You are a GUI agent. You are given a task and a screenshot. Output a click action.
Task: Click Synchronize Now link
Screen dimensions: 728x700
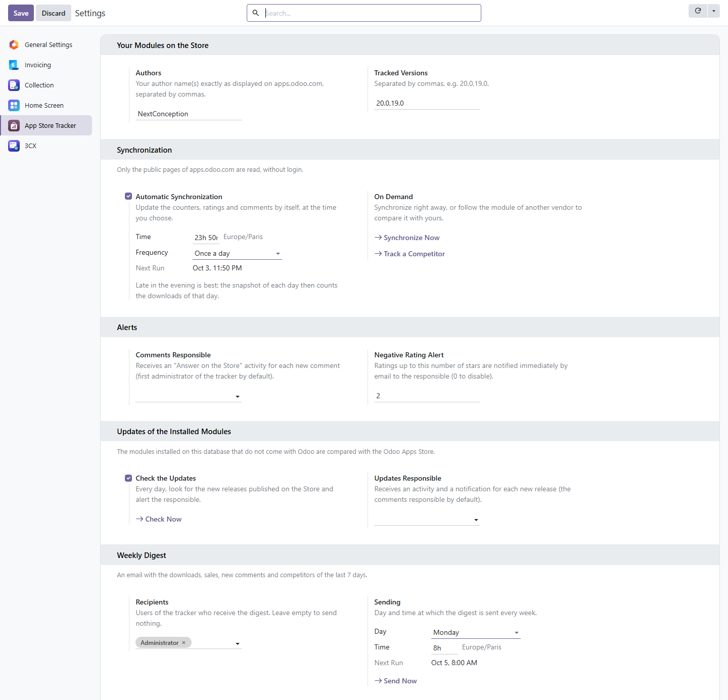[x=407, y=238]
